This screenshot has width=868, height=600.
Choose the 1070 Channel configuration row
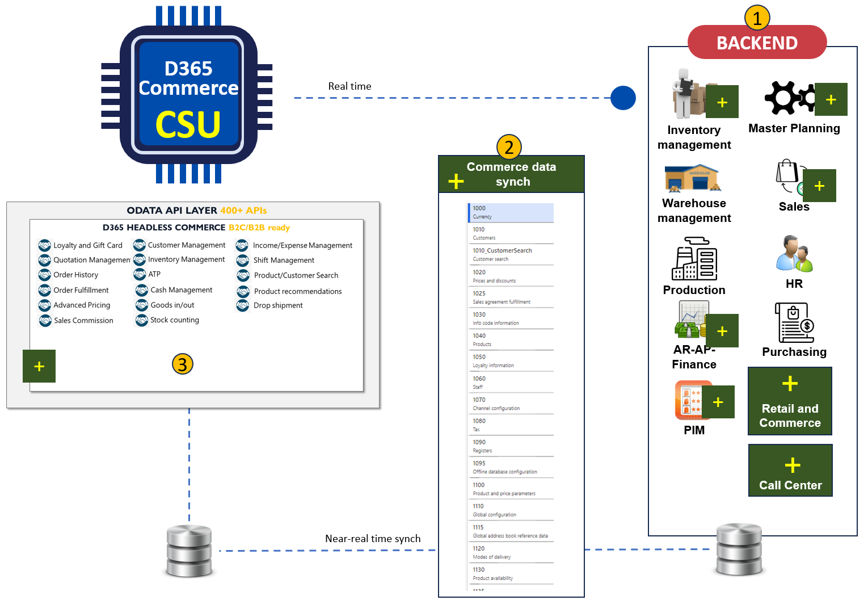click(511, 404)
